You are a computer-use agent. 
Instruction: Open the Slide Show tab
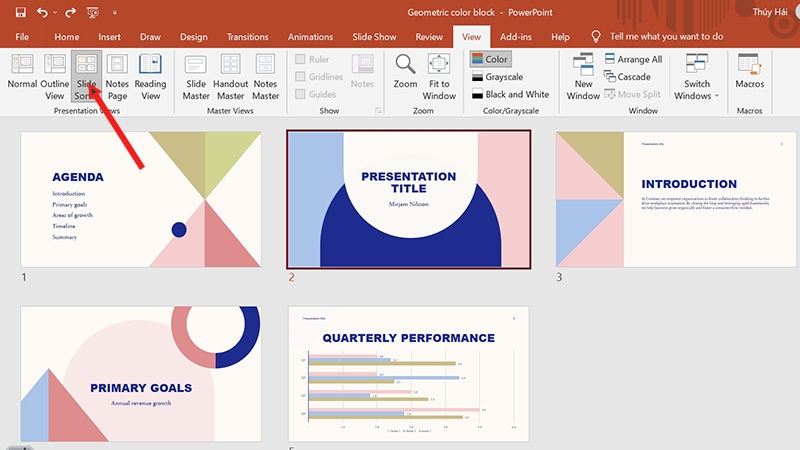tap(374, 37)
